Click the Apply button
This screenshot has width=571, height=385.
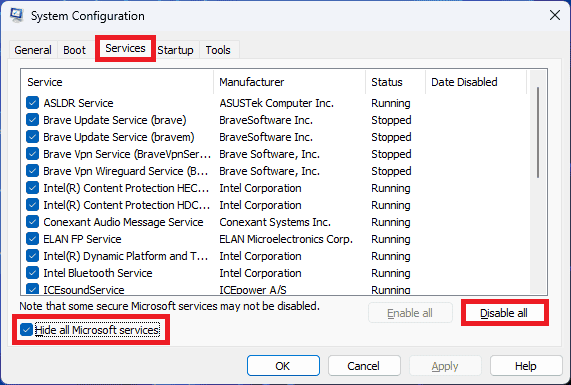(445, 365)
